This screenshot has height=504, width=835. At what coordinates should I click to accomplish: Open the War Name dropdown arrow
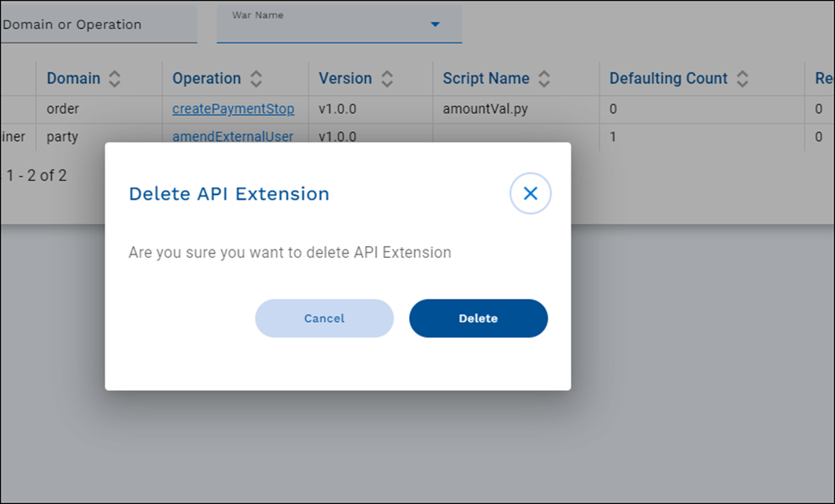[435, 25]
